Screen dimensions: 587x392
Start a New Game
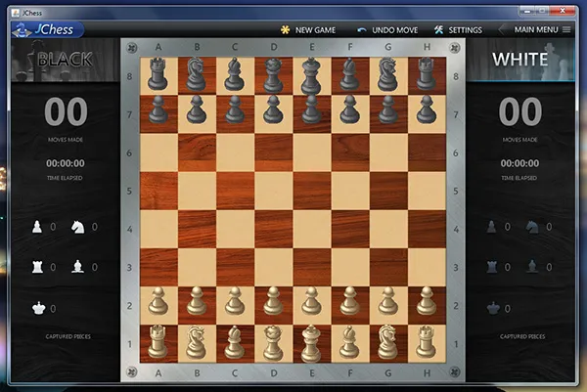pos(308,30)
